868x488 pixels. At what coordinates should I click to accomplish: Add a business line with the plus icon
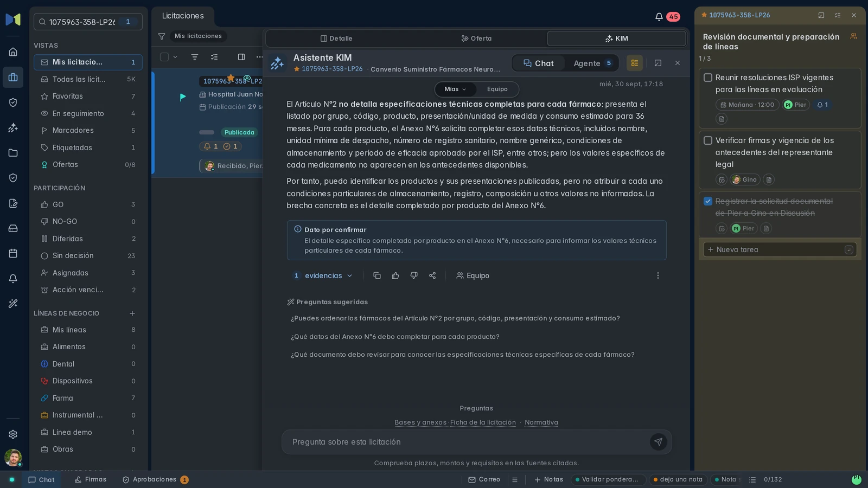click(132, 313)
